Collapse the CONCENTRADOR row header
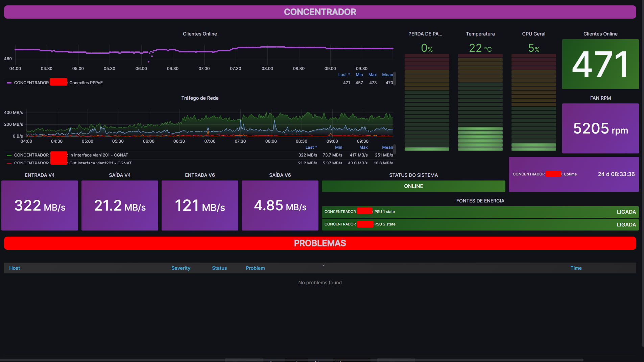644x362 pixels. [x=320, y=12]
